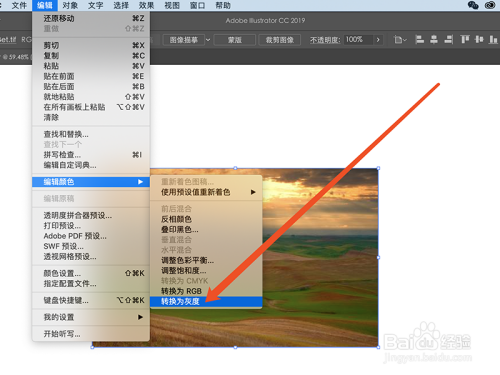Select 在所有画板上粘贴 menu item
Screen dimensions: 500x375
pos(91,107)
